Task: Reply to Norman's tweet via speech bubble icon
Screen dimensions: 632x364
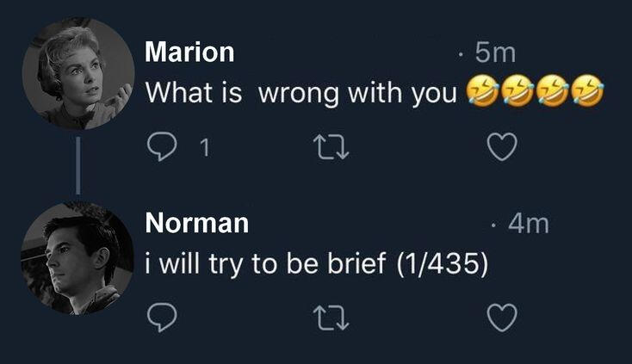Action: coord(162,318)
